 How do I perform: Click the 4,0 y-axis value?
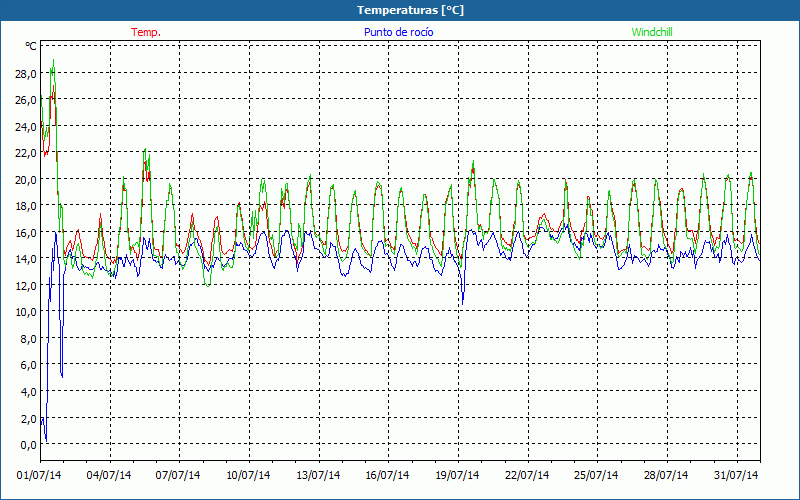(28, 392)
